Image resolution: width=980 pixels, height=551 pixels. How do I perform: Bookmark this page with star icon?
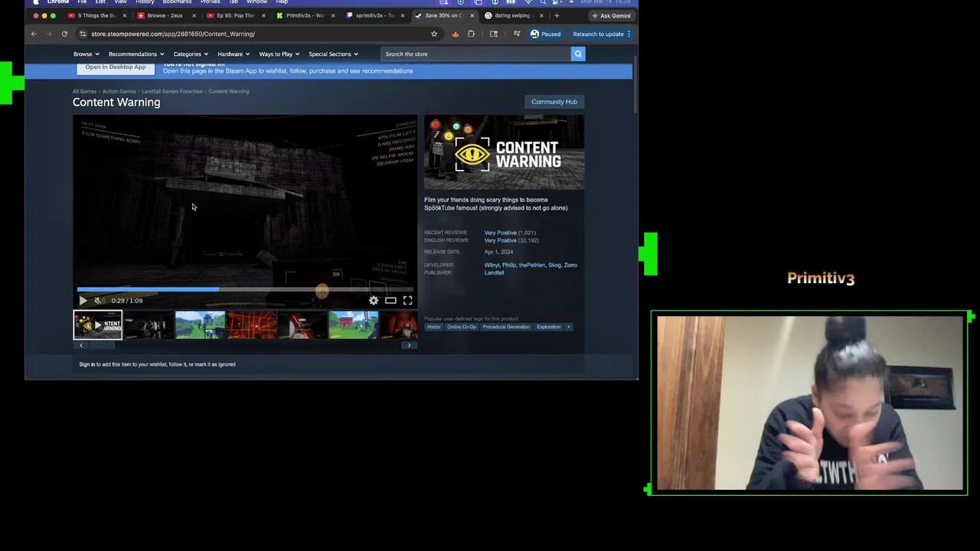click(x=434, y=34)
